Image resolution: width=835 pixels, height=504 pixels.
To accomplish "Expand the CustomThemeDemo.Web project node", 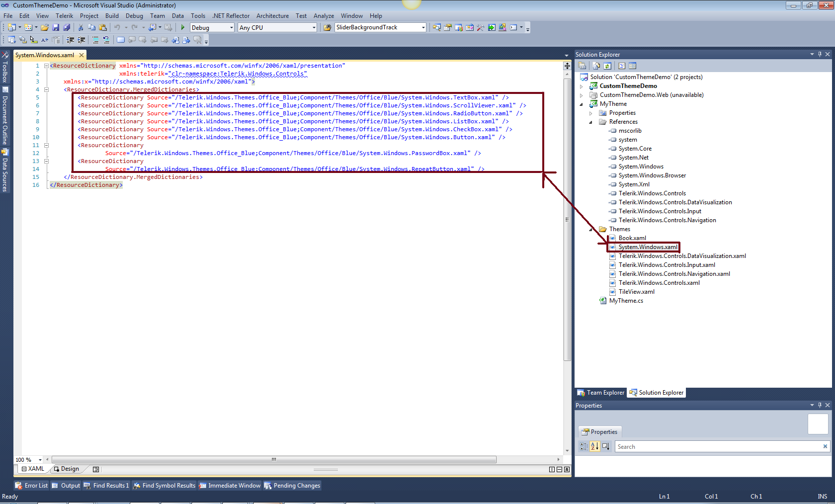I will pyautogui.click(x=582, y=95).
